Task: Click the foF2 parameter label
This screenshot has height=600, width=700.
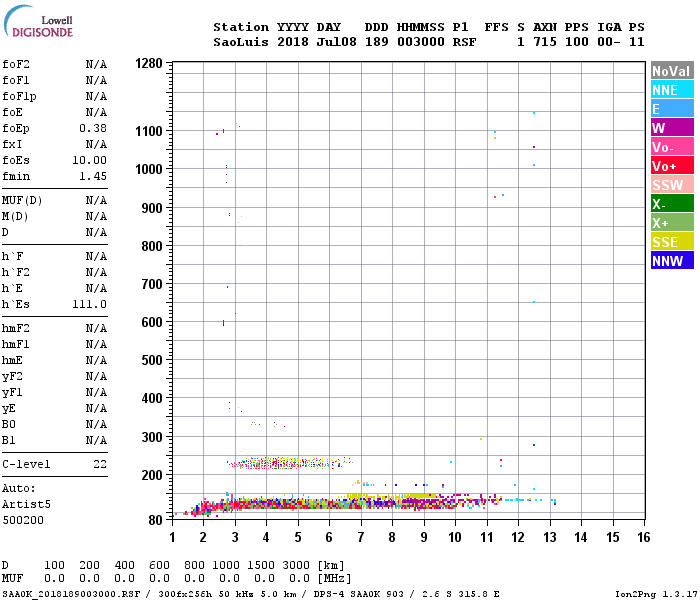Action: [x=16, y=64]
